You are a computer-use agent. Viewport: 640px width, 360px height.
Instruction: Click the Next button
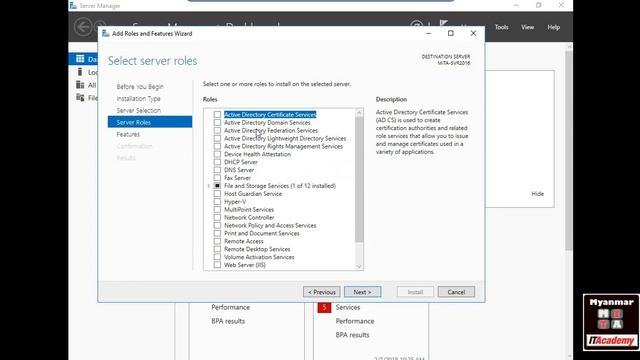click(x=362, y=292)
